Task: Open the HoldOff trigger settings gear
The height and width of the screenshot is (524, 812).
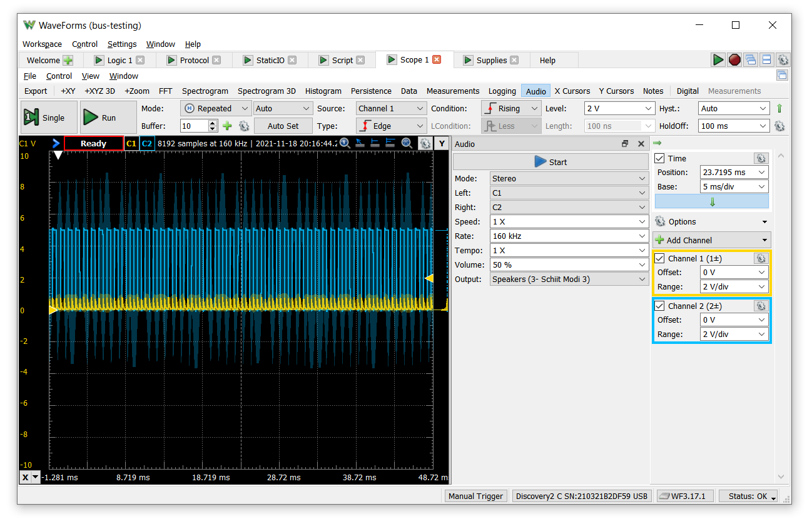Action: 779,126
